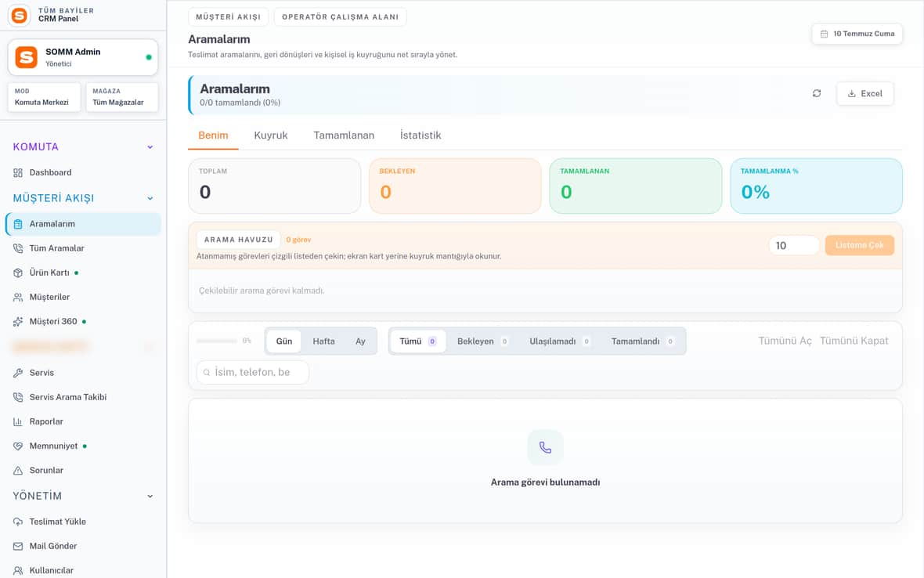The image size is (924, 578).
Task: Switch to the Tamamlanan tab
Action: [344, 135]
